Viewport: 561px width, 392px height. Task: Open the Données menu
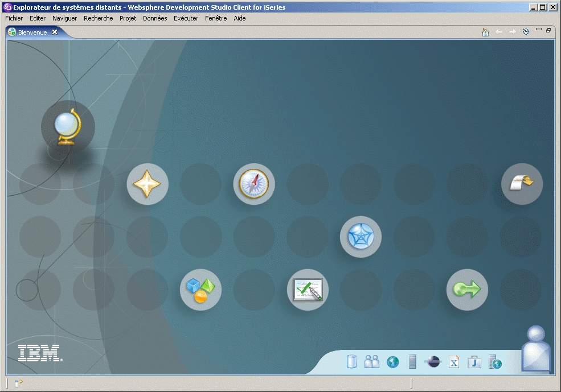coord(155,18)
